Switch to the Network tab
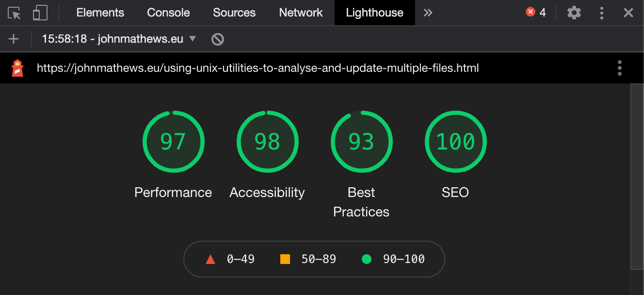 point(301,13)
